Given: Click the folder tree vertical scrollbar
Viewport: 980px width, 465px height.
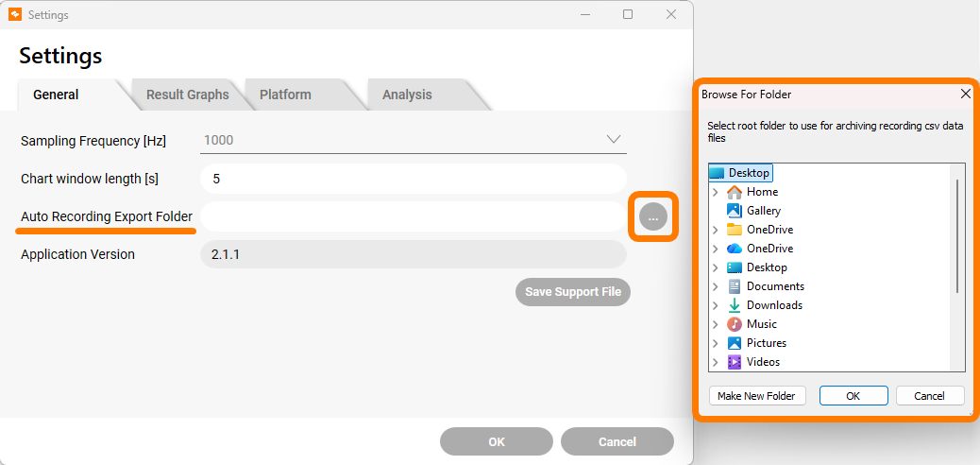Looking at the screenshot, I should coord(957,235).
